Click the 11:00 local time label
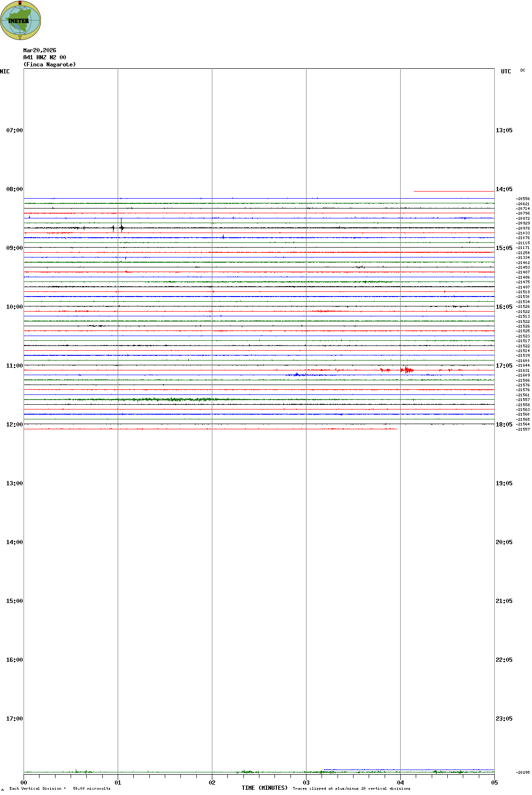532x795 pixels. point(14,366)
